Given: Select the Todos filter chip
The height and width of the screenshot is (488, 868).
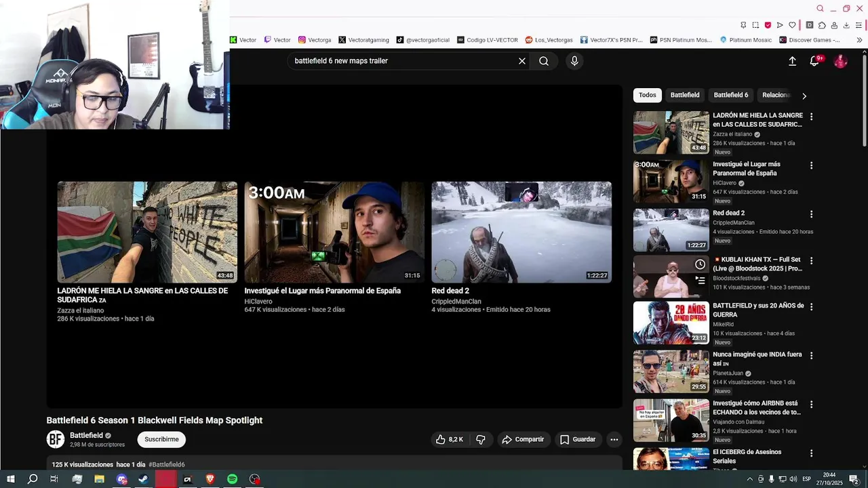Looking at the screenshot, I should point(648,95).
